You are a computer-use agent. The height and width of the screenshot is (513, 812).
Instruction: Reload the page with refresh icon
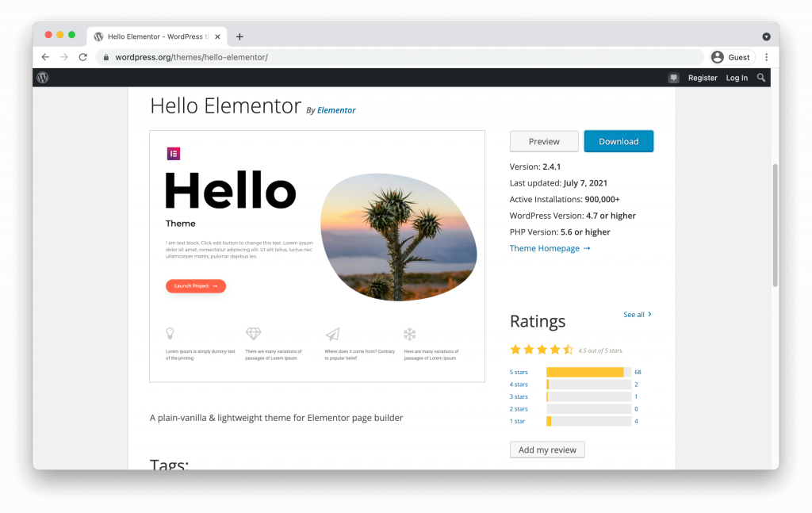pos(82,57)
